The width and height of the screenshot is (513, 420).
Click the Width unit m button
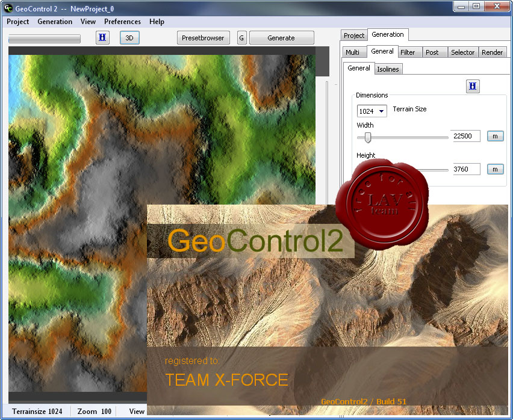click(496, 136)
